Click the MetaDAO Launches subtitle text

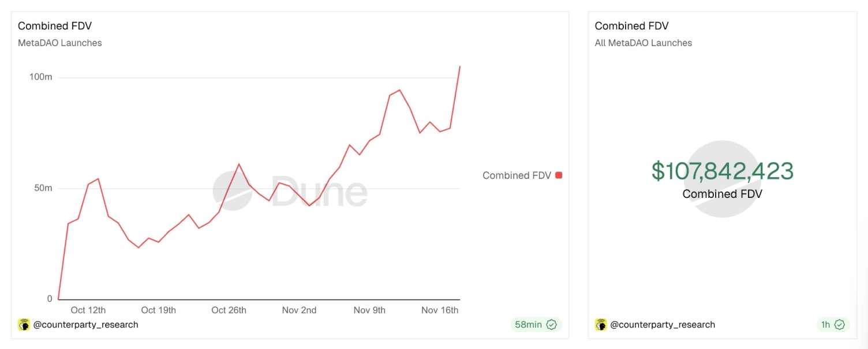(x=60, y=43)
